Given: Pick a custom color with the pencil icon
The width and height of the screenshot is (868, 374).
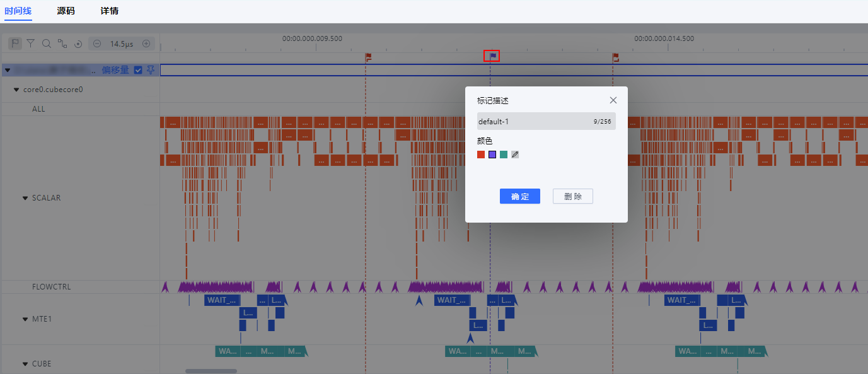Looking at the screenshot, I should tap(515, 155).
